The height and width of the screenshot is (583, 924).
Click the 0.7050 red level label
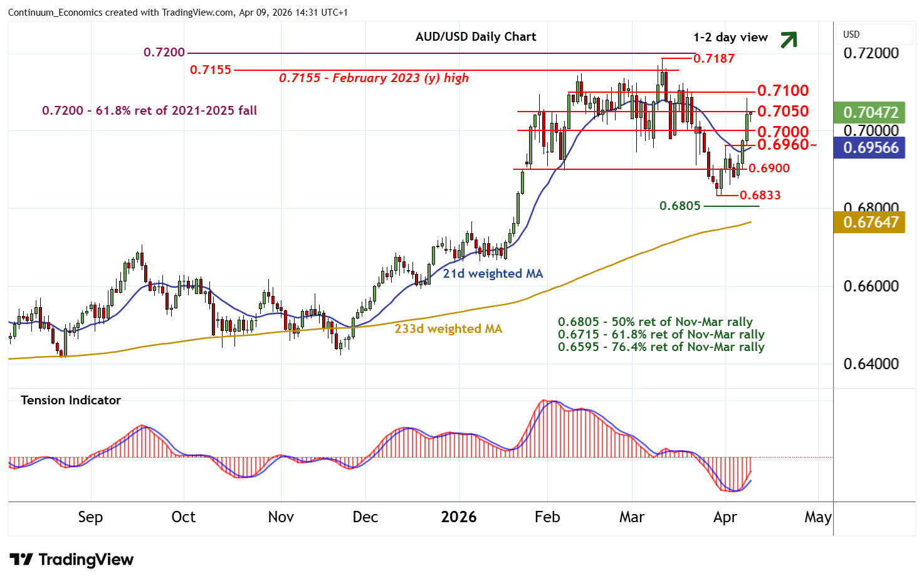click(x=782, y=112)
